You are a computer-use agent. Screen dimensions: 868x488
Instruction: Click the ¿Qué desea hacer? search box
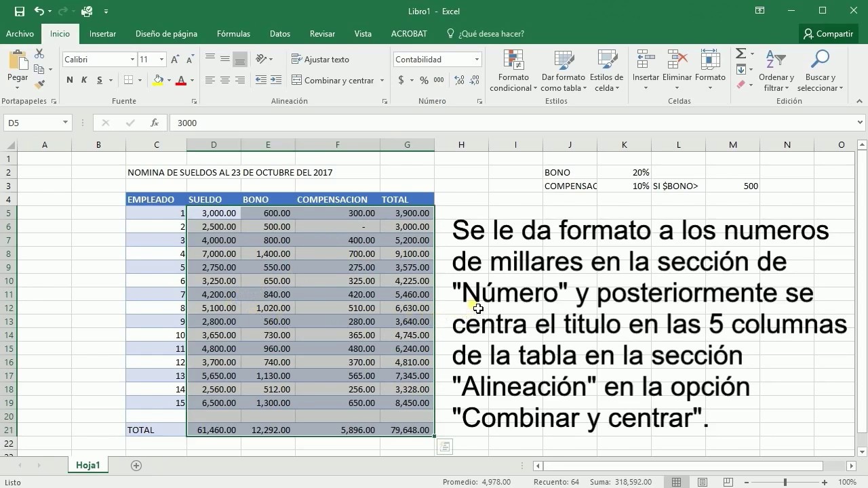click(x=486, y=34)
